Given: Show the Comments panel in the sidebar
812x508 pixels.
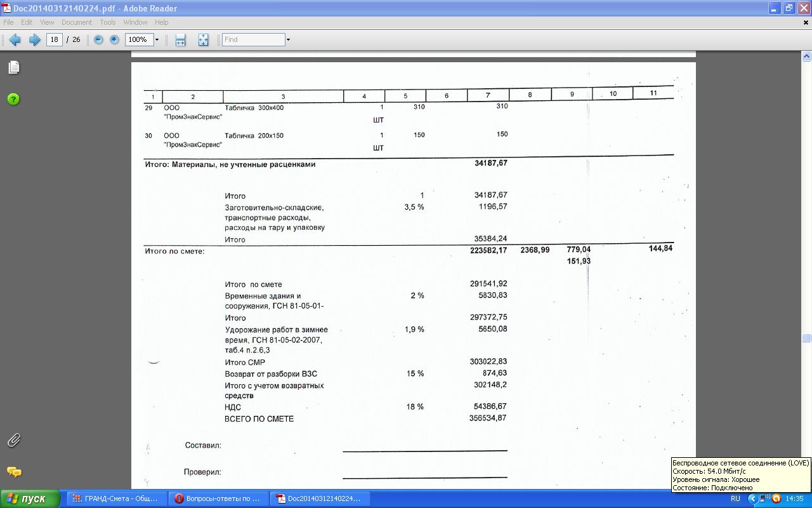Looking at the screenshot, I should pyautogui.click(x=13, y=472).
